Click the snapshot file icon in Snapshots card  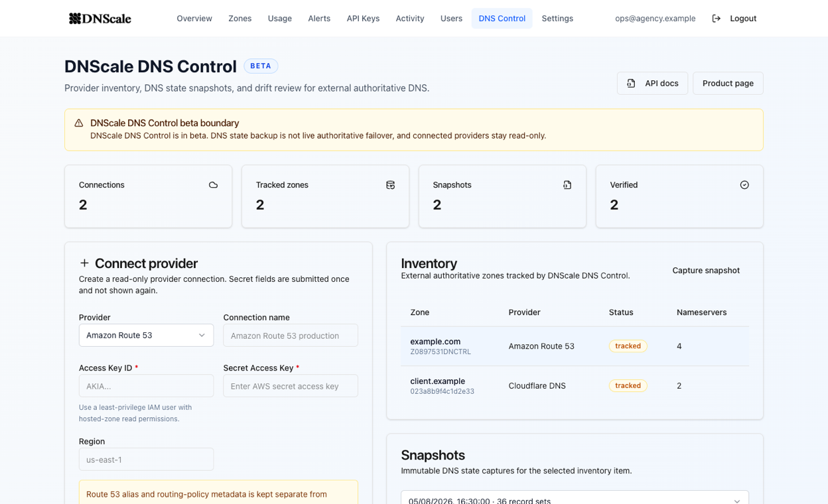pyautogui.click(x=567, y=185)
